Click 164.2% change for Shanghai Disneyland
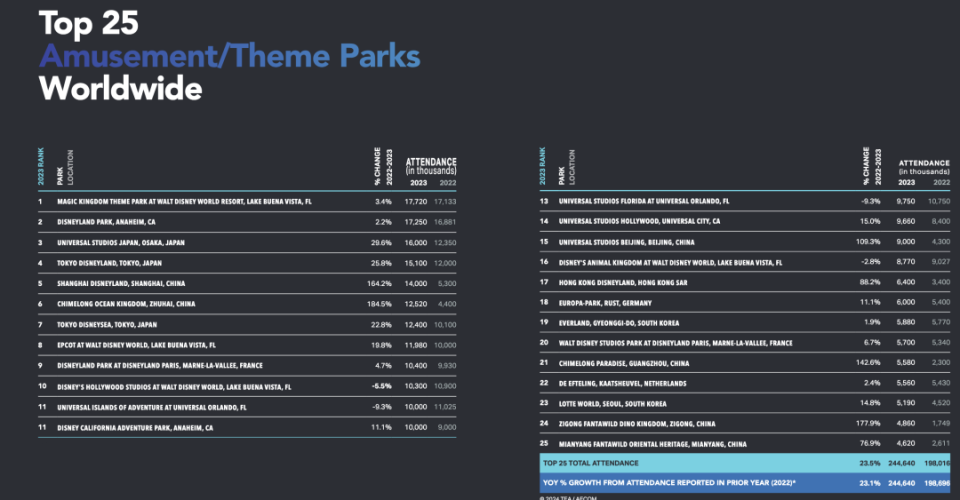The width and height of the screenshot is (960, 500). click(379, 284)
